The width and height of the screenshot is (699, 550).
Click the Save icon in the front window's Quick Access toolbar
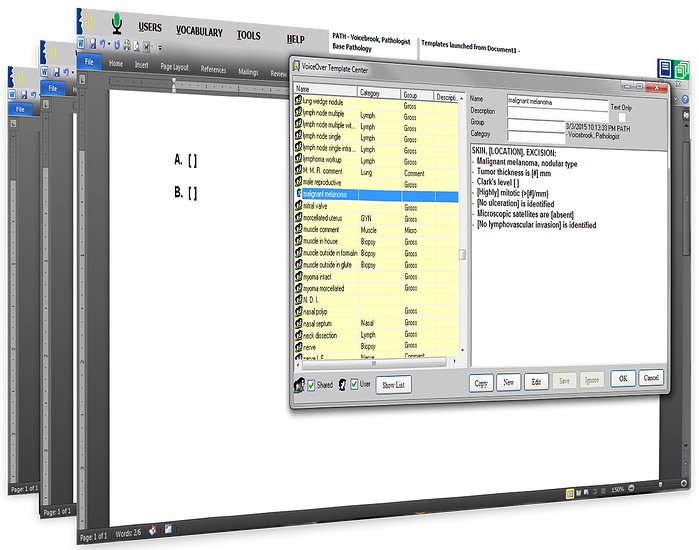coord(93,43)
